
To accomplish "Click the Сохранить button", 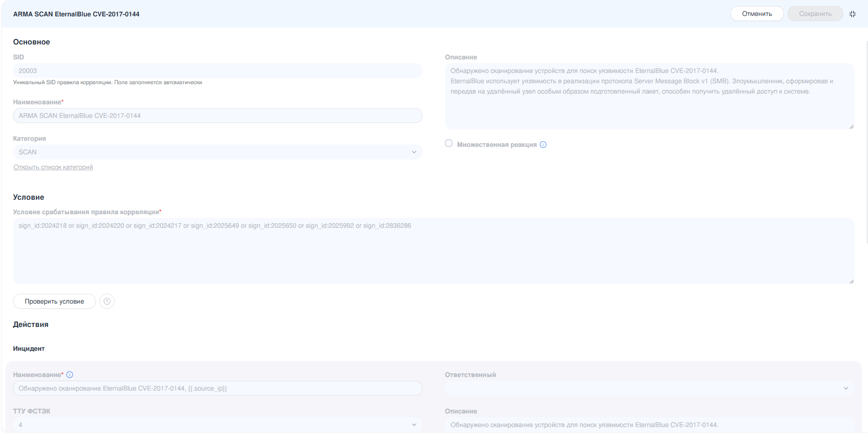I will pos(815,14).
